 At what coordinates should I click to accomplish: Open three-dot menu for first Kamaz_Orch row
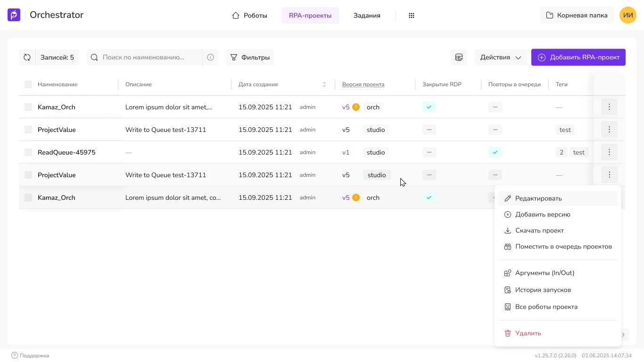(609, 107)
